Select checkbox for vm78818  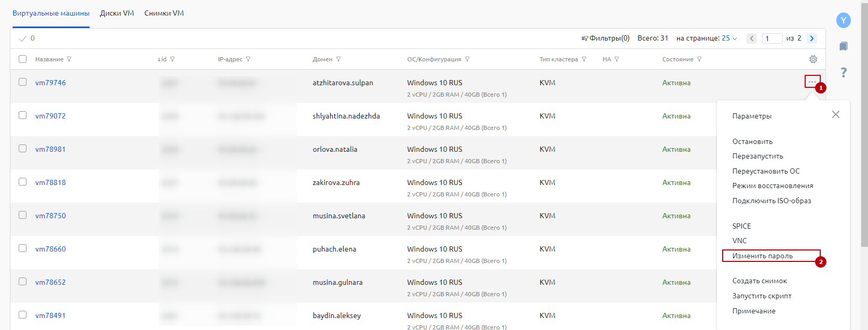pos(22,181)
